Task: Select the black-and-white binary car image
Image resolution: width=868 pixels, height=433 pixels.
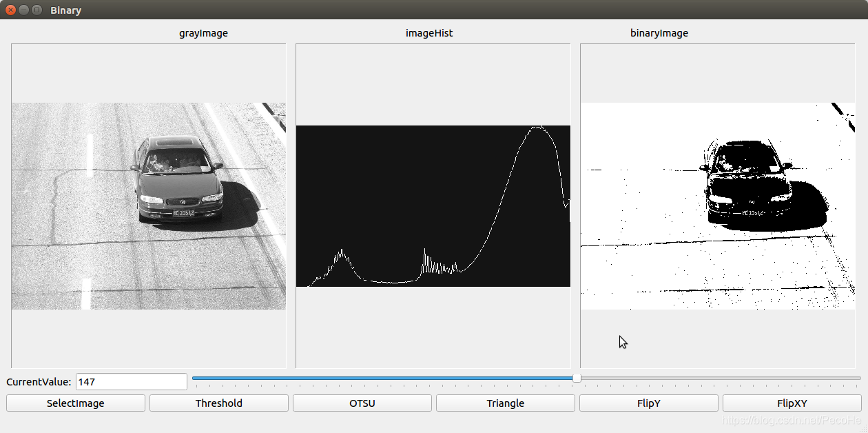Action: [718, 206]
